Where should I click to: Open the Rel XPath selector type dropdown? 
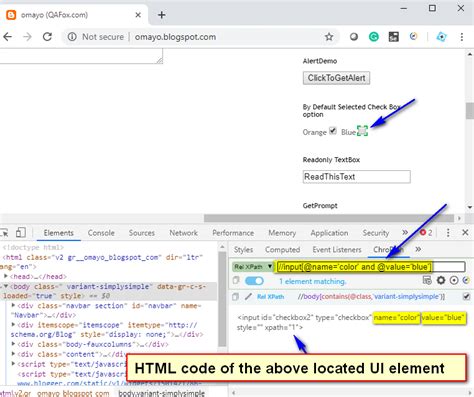pyautogui.click(x=253, y=267)
